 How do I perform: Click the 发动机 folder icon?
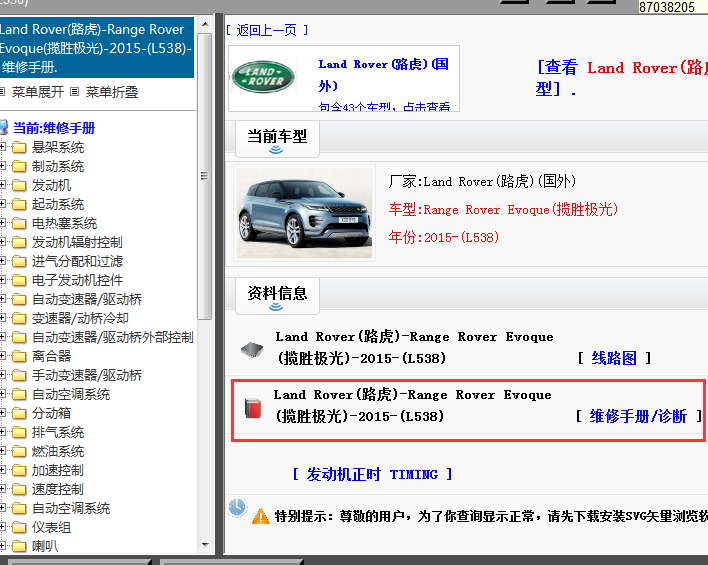[19, 185]
